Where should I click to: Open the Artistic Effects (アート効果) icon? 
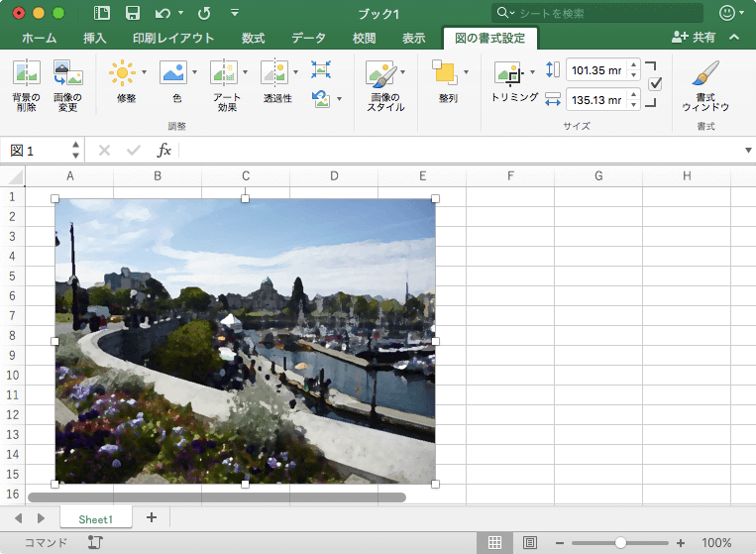pos(225,72)
